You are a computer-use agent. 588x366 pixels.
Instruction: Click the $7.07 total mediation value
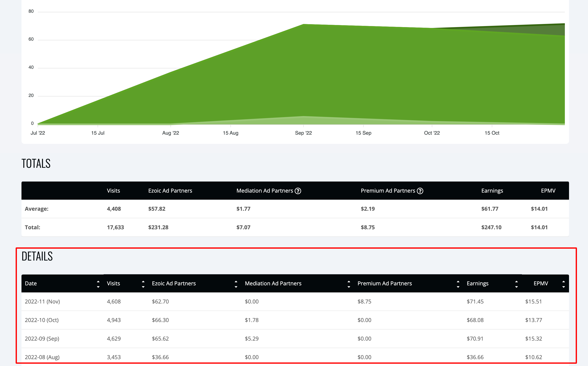point(243,228)
